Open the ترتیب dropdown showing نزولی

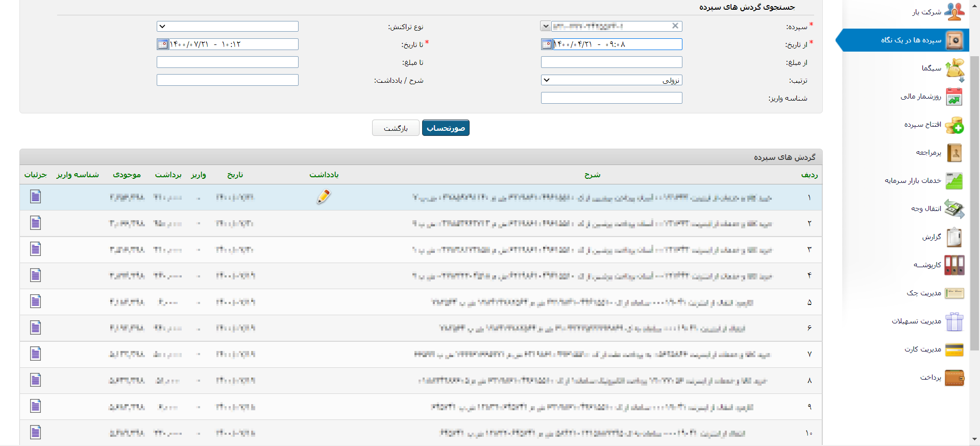pos(611,80)
